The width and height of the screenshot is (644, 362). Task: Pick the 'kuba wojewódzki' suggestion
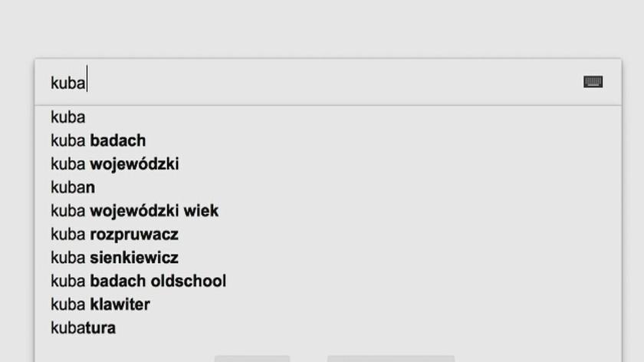115,164
